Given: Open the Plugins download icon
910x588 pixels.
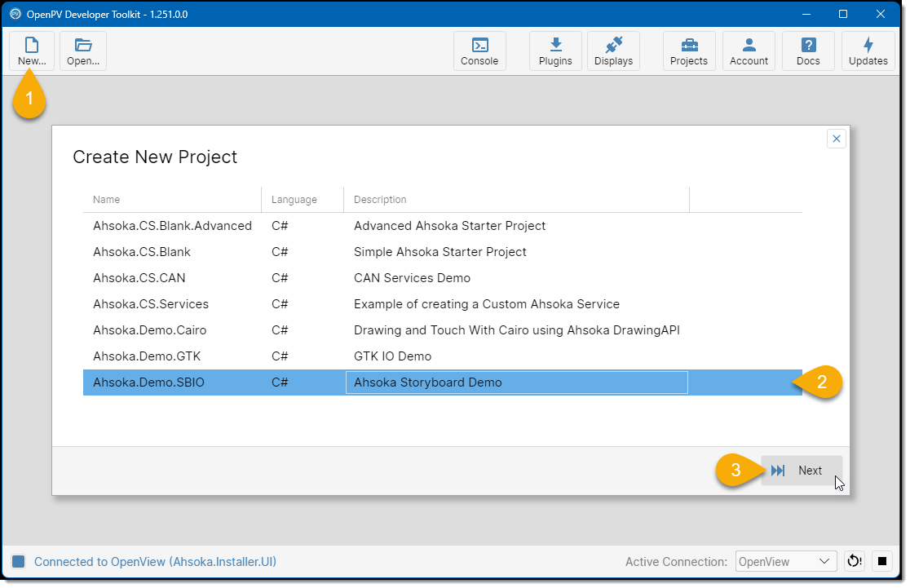Looking at the screenshot, I should 555,51.
